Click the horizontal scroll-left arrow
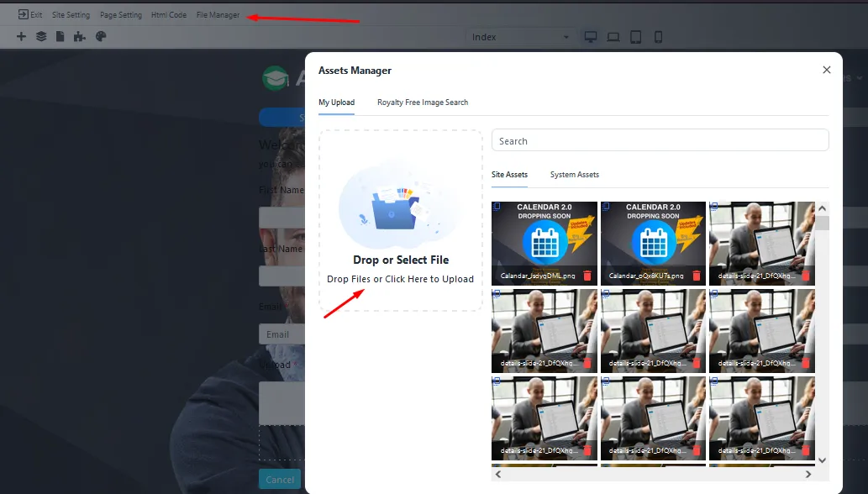The height and width of the screenshot is (494, 868). coord(498,474)
